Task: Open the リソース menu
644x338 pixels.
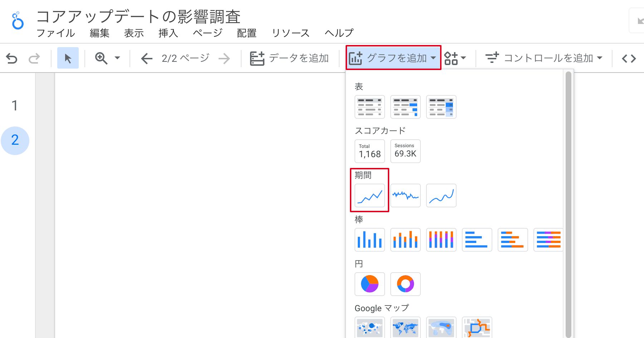Action: (x=291, y=33)
